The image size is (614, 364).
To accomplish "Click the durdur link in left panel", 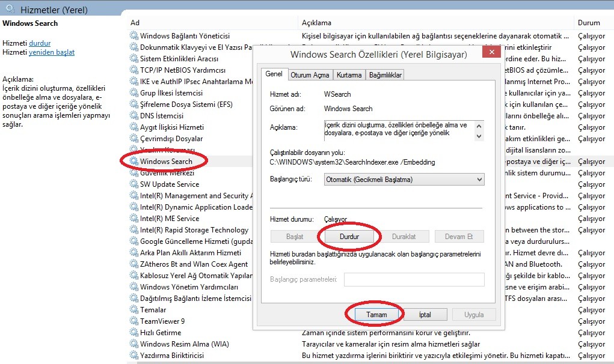I will tap(40, 43).
